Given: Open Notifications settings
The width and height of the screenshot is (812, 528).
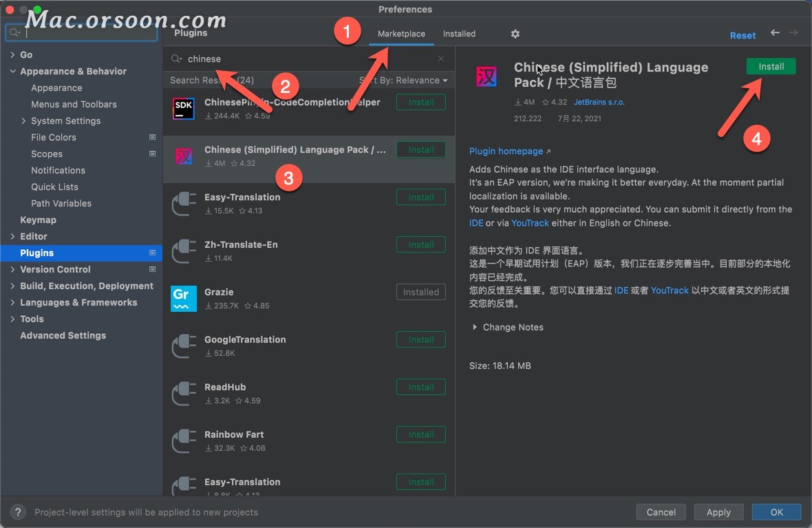Looking at the screenshot, I should click(58, 171).
